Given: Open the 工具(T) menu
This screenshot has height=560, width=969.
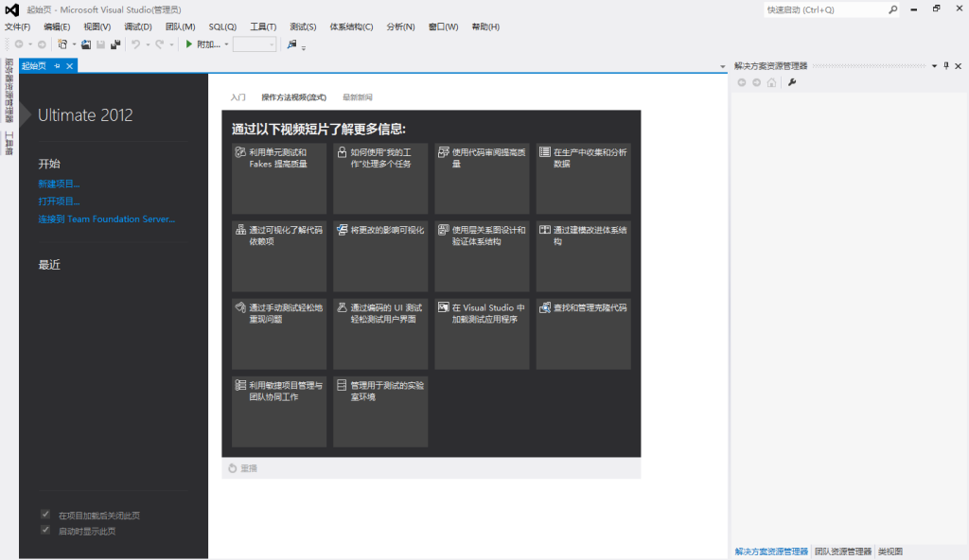Looking at the screenshot, I should coord(263,26).
